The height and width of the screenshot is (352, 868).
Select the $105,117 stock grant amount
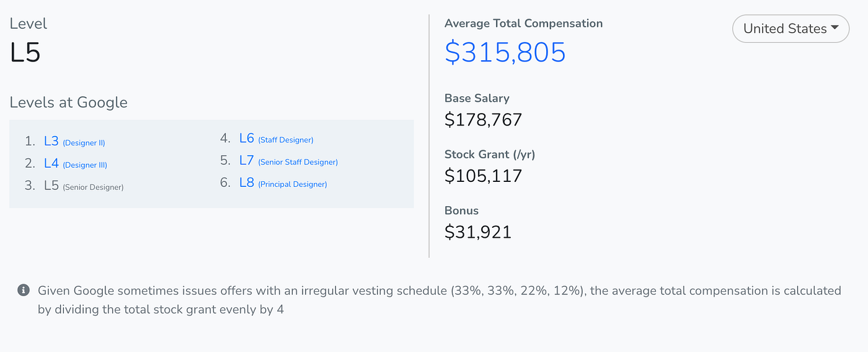click(x=484, y=176)
